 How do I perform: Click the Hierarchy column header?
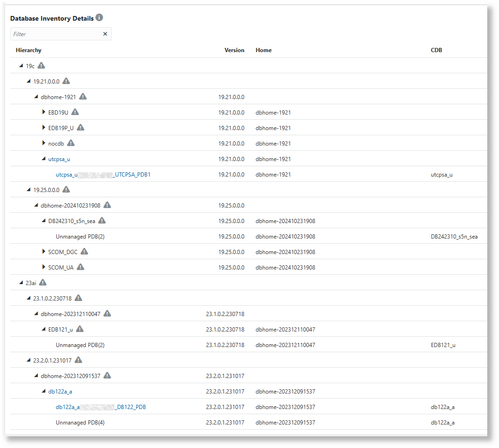click(29, 50)
